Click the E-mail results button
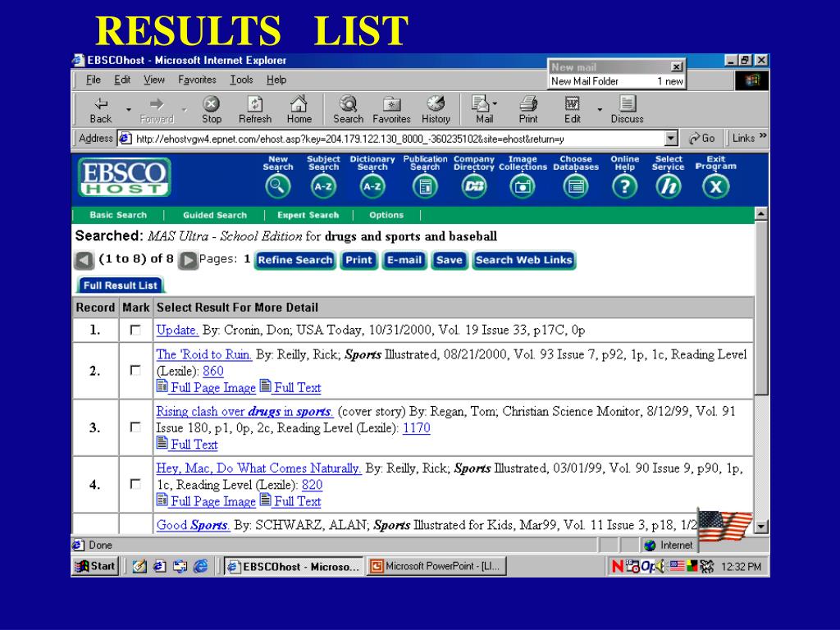Viewport: 840px width, 630px height. tap(404, 260)
